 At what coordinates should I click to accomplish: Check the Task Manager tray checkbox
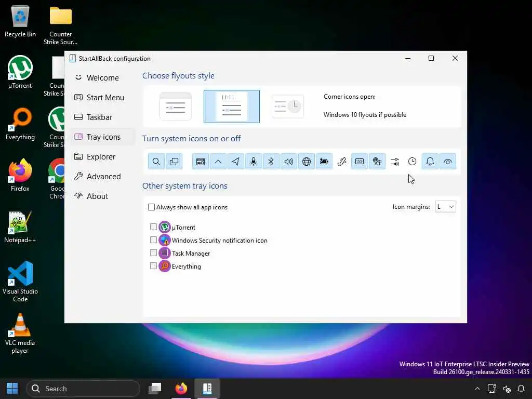153,253
